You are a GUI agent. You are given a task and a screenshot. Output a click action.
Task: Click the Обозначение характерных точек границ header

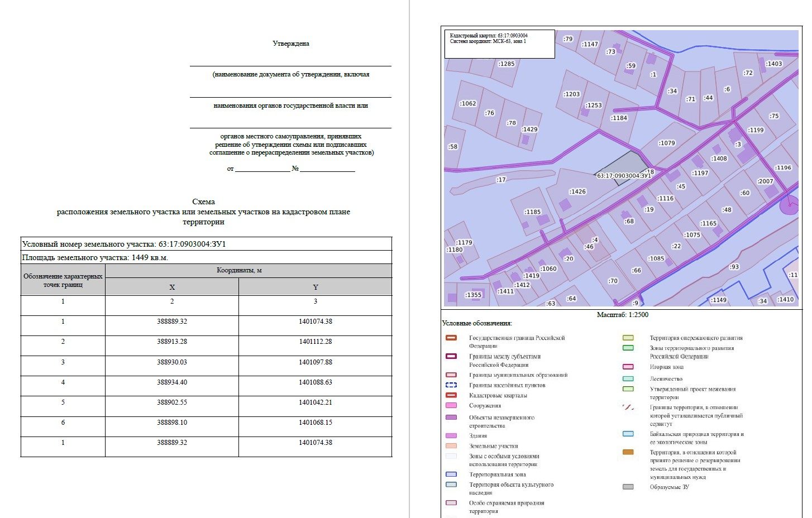click(x=63, y=280)
